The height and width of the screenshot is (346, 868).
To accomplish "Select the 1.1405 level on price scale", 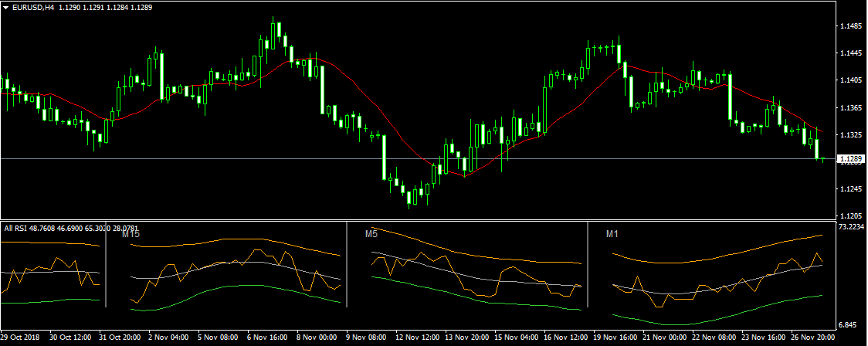I will click(849, 80).
